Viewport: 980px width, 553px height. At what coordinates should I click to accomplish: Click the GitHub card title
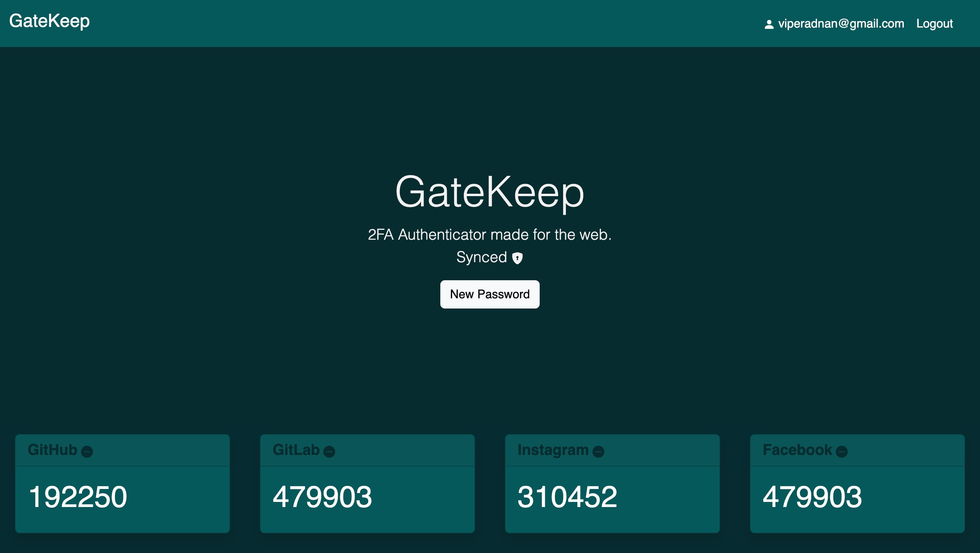click(52, 450)
